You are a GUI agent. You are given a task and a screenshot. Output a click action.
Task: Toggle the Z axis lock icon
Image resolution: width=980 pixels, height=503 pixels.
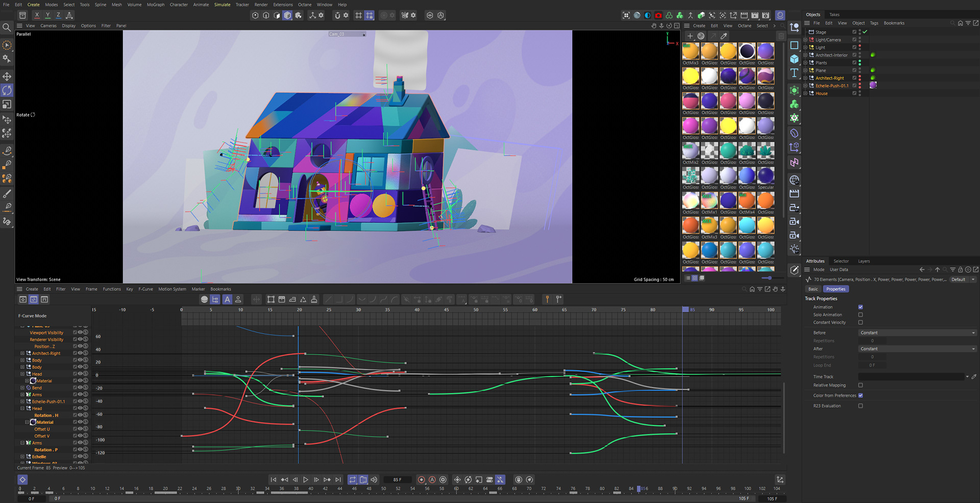tap(58, 15)
